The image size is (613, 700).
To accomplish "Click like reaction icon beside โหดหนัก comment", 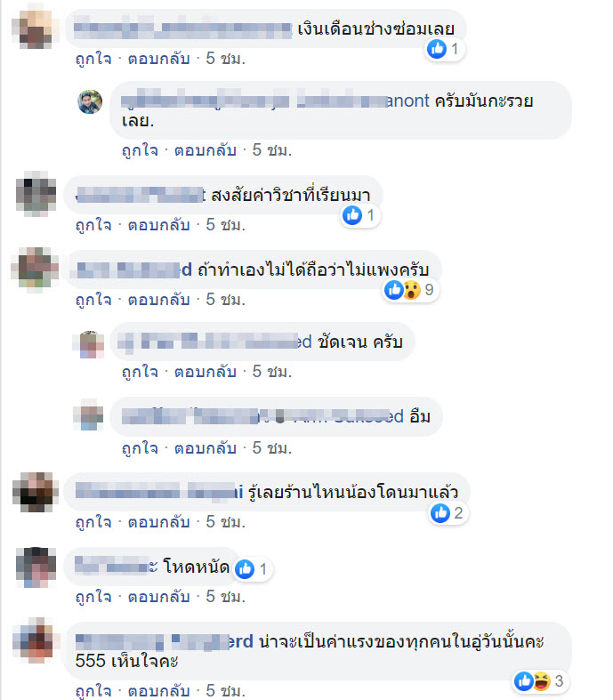I will (x=245, y=569).
